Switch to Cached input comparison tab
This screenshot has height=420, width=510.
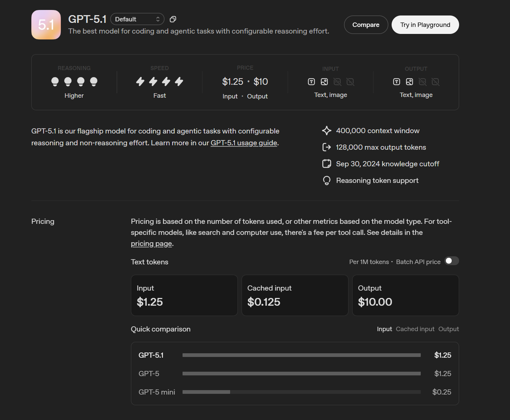click(x=415, y=329)
